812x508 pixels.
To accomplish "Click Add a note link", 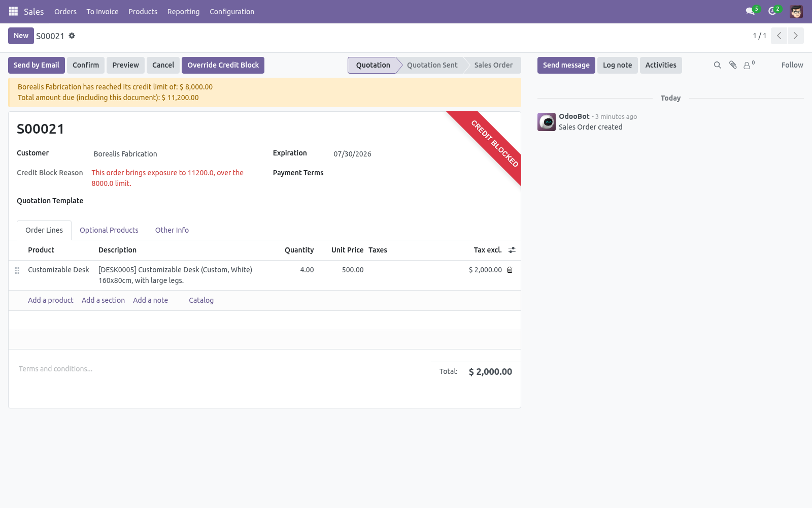I will pos(150,300).
